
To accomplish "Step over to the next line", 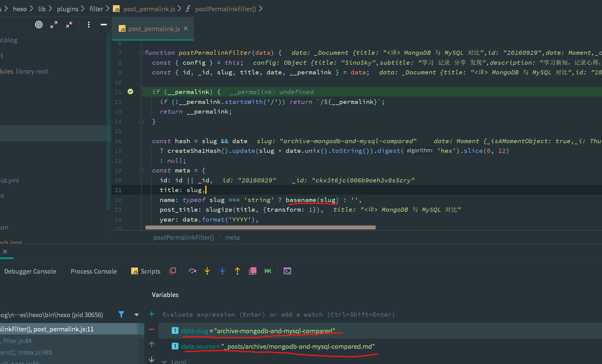I will [192, 271].
